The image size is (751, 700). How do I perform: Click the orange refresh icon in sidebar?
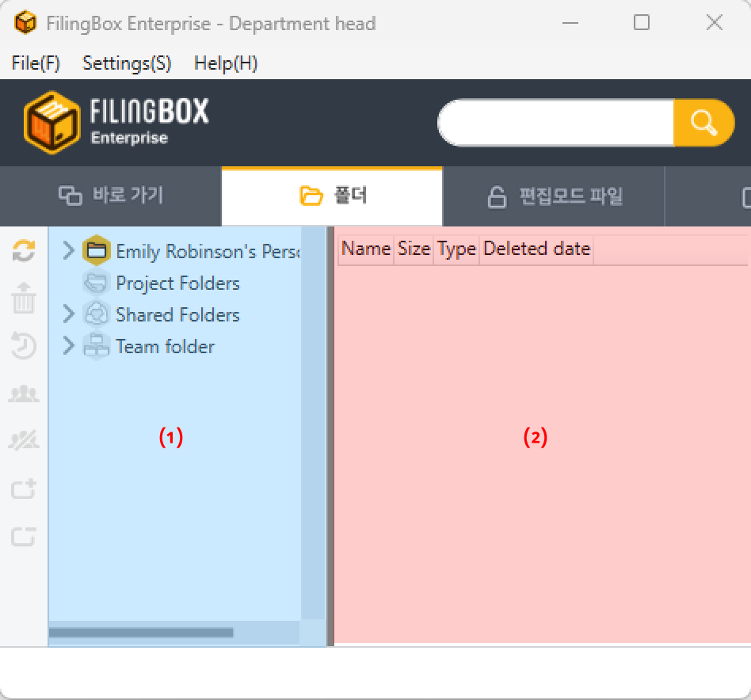coord(24,252)
